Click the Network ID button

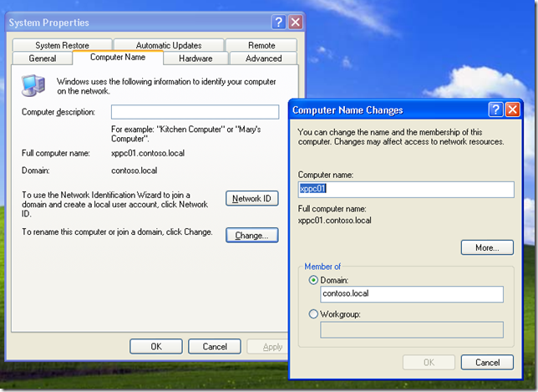(x=251, y=199)
